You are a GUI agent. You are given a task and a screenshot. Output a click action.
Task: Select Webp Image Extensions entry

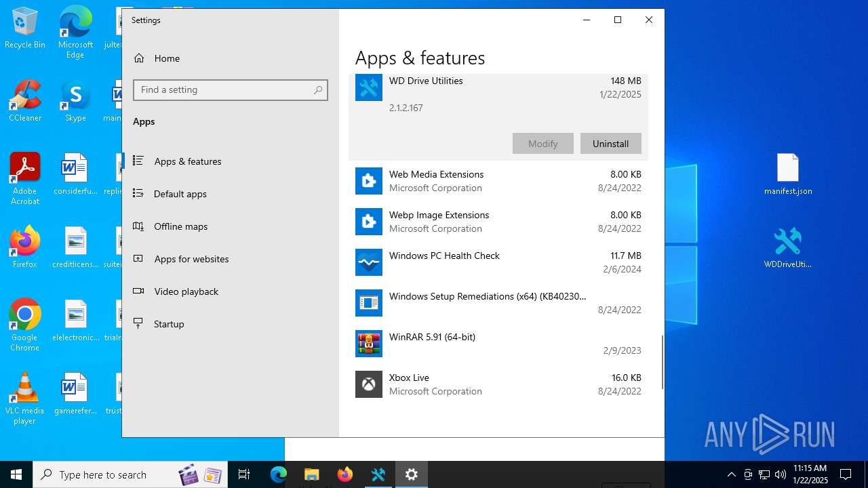tap(498, 222)
